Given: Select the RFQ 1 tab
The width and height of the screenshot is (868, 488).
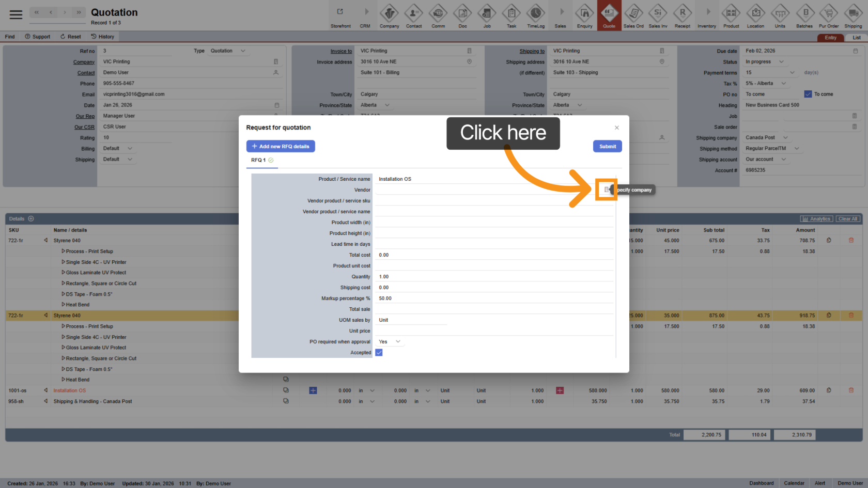Looking at the screenshot, I should coord(258,160).
